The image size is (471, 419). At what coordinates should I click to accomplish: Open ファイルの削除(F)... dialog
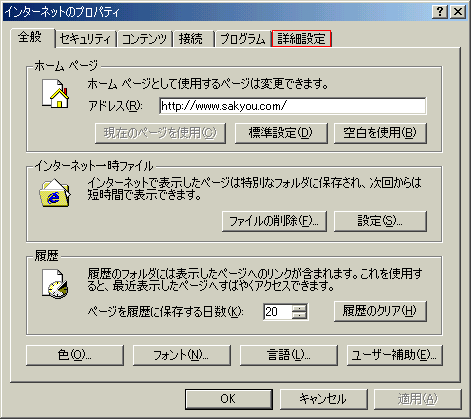pos(274,221)
